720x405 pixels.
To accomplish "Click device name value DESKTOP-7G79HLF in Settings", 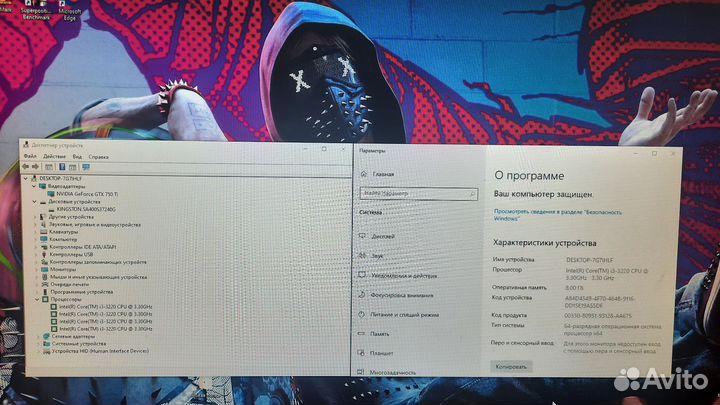I will (590, 260).
